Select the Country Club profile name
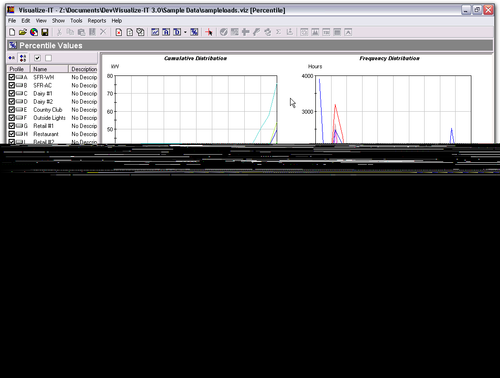Image resolution: width=500 pixels, height=378 pixels. (47, 110)
